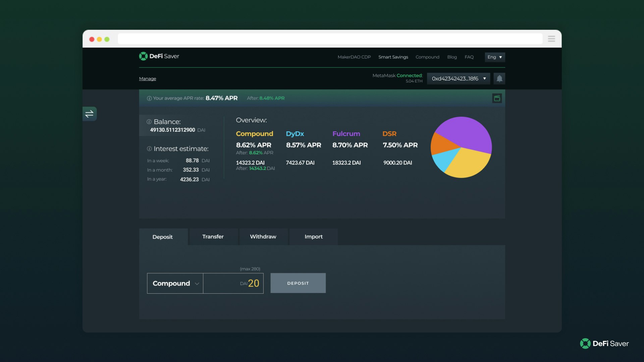Navigate to the Blog page

tap(452, 57)
